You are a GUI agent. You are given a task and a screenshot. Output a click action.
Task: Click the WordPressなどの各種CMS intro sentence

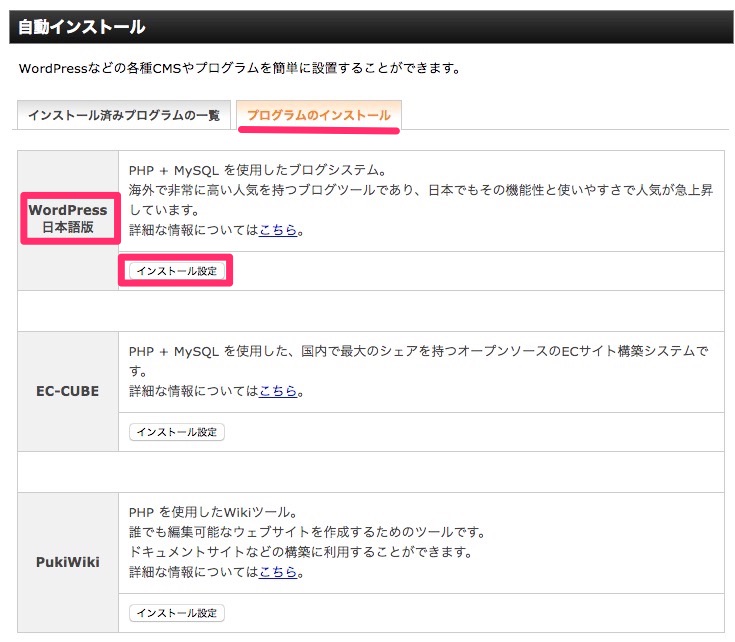click(240, 68)
